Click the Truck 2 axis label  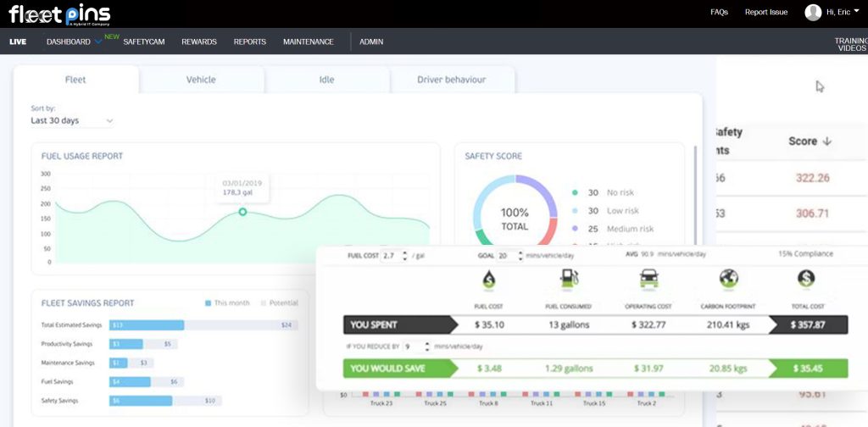(x=647, y=404)
